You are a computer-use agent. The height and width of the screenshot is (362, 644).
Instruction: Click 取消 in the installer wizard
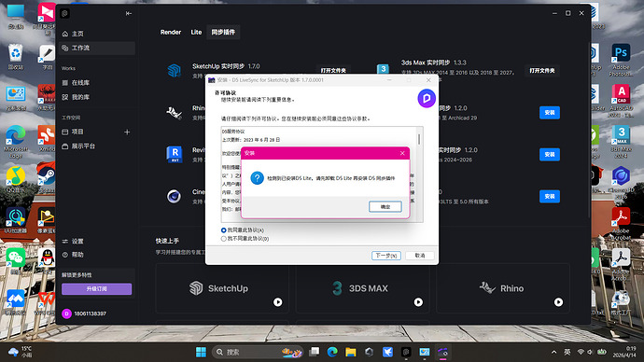click(420, 256)
